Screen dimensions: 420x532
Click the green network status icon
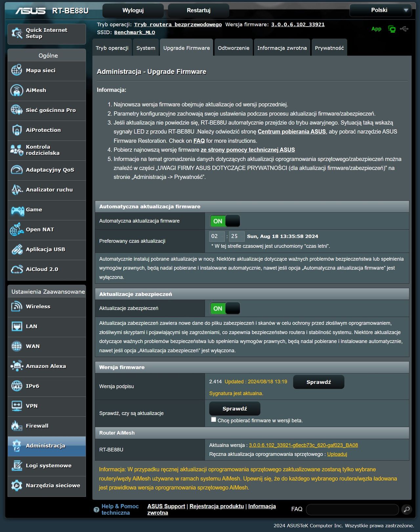pos(392,29)
